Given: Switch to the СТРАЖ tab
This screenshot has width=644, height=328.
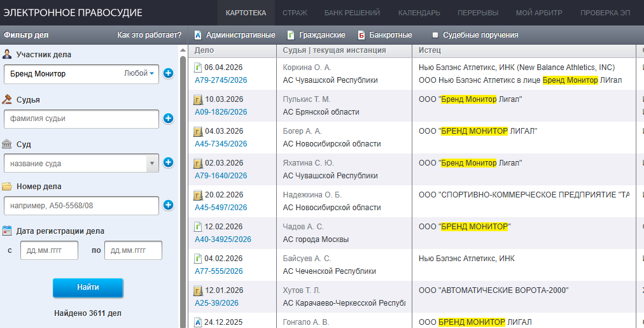Looking at the screenshot, I should (x=295, y=13).
